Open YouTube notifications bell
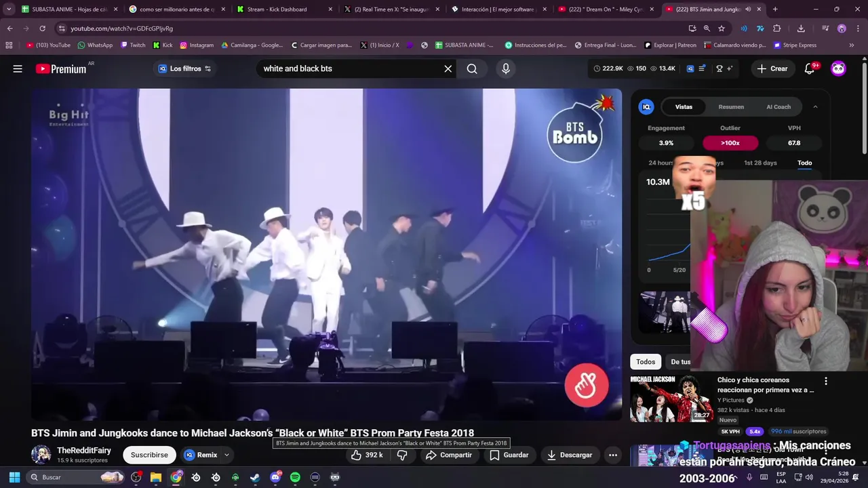The width and height of the screenshot is (868, 488). tap(810, 68)
